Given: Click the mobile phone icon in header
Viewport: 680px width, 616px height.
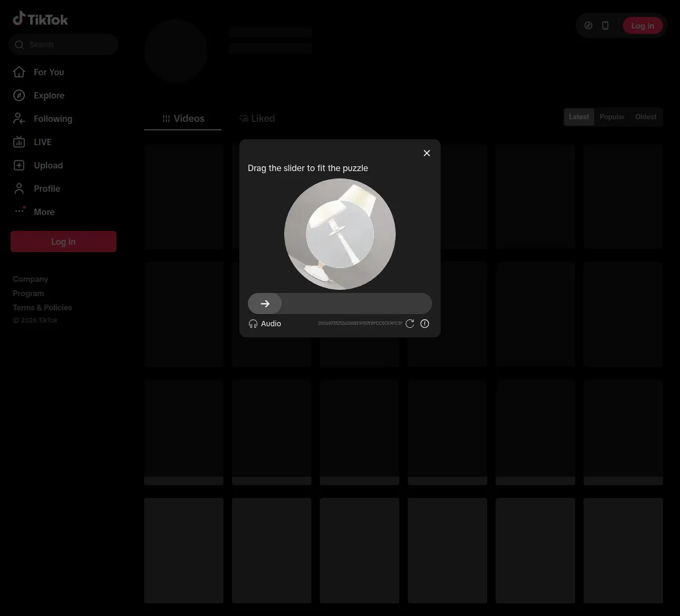Looking at the screenshot, I should pos(605,25).
